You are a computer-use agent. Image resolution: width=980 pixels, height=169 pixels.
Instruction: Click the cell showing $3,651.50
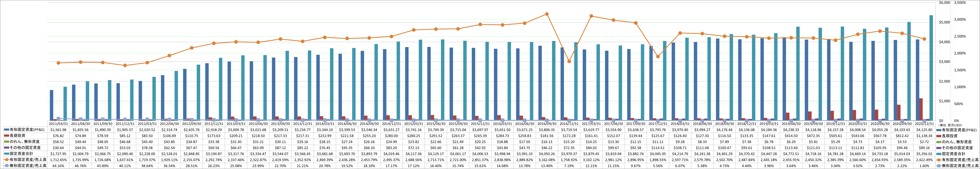pyautogui.click(x=503, y=130)
